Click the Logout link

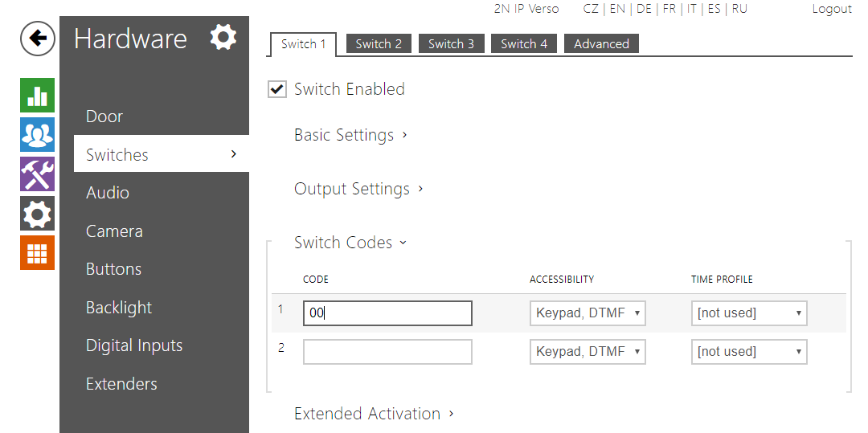click(832, 9)
